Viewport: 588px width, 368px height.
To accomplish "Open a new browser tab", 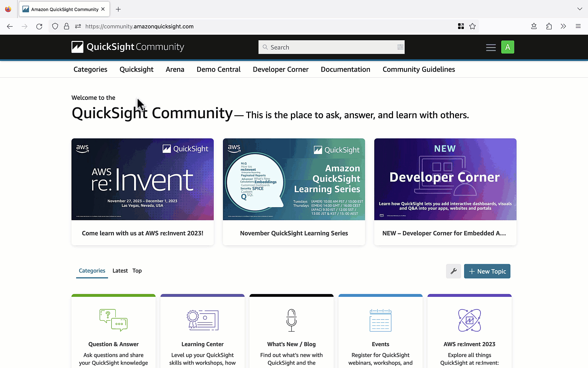I will pyautogui.click(x=118, y=9).
